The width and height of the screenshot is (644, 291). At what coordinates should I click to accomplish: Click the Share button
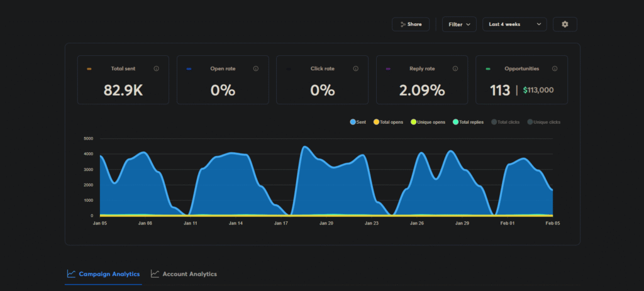click(x=411, y=25)
